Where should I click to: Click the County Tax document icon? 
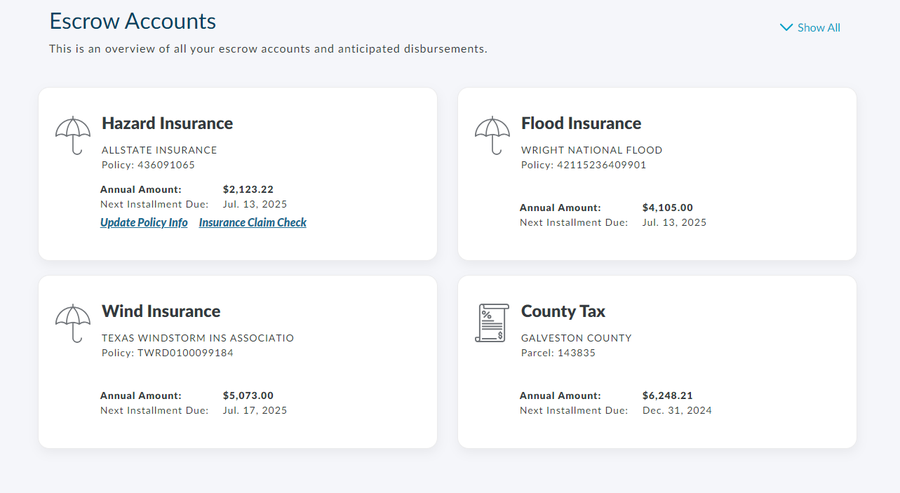(491, 323)
